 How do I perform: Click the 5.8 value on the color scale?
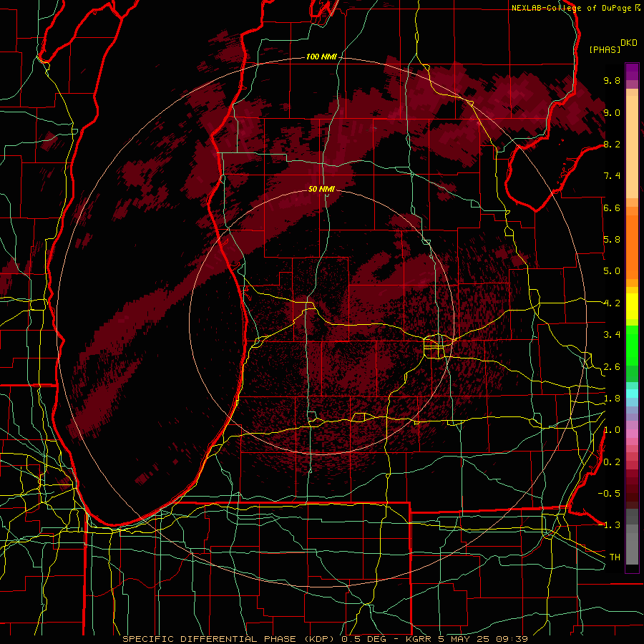coord(612,240)
